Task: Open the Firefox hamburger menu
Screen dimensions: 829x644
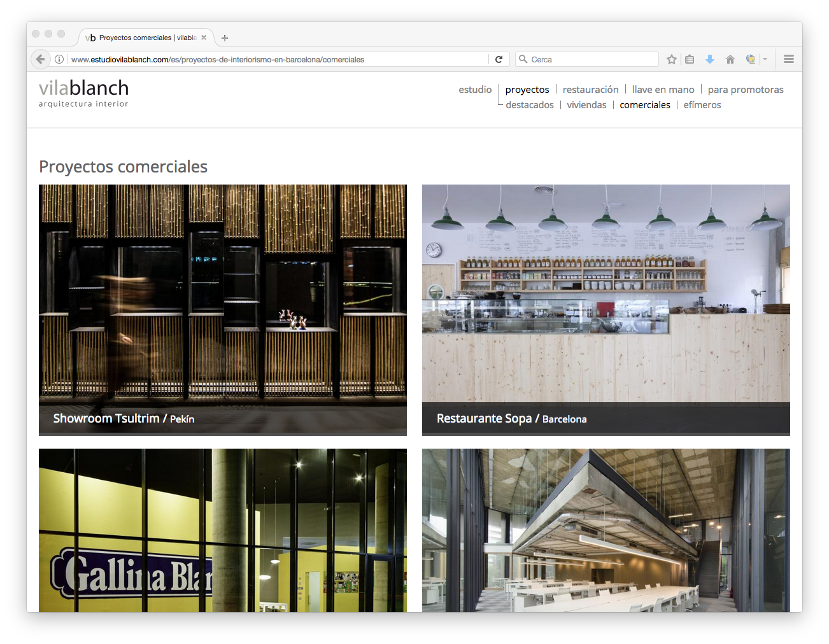Action: pyautogui.click(x=789, y=59)
